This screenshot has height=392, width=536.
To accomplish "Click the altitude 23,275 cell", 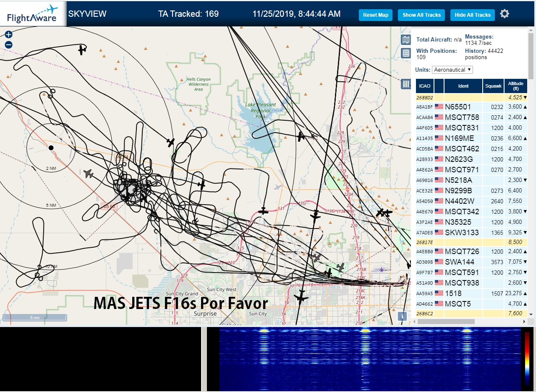I will pyautogui.click(x=515, y=293).
